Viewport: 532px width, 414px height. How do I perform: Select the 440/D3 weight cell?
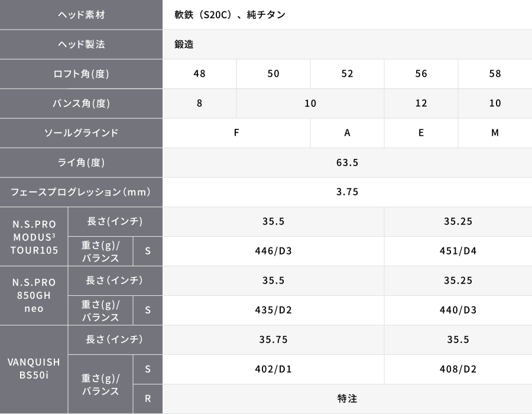(x=458, y=310)
